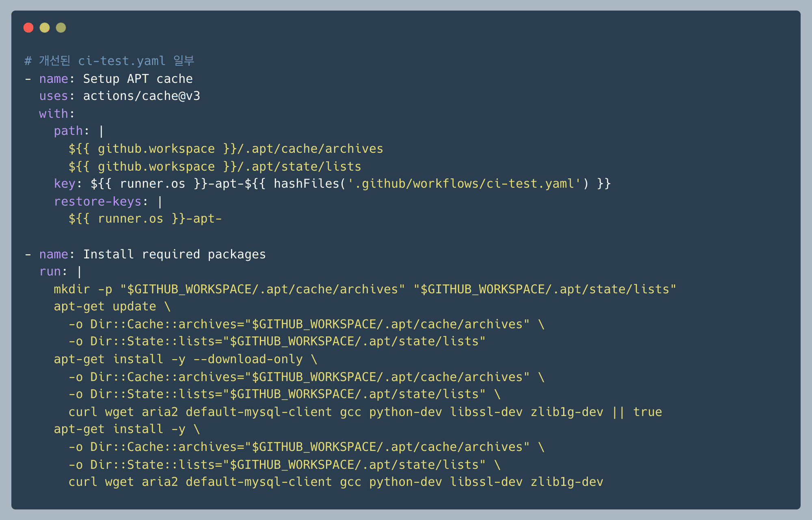Click the --download-only flag
Viewport: 812px width, 520px height.
pyautogui.click(x=248, y=360)
